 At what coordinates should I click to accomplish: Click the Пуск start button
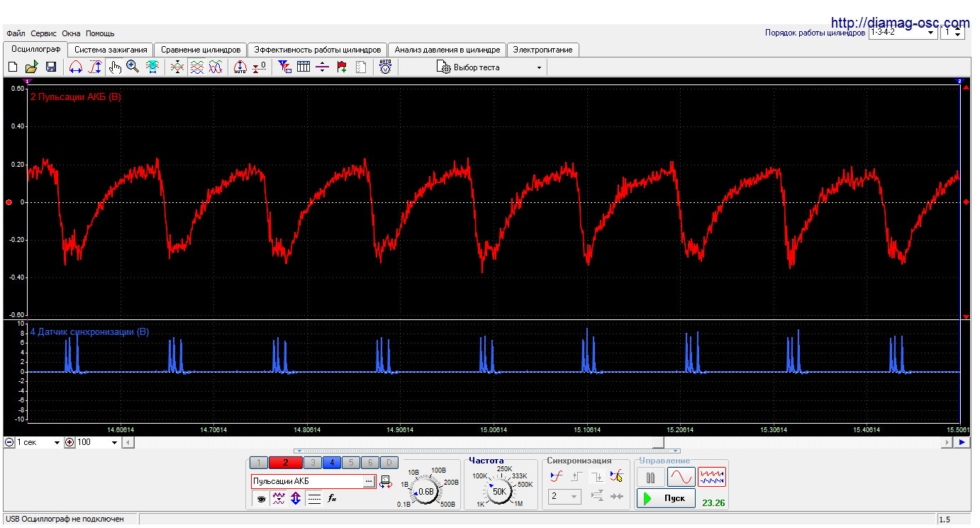[x=666, y=498]
